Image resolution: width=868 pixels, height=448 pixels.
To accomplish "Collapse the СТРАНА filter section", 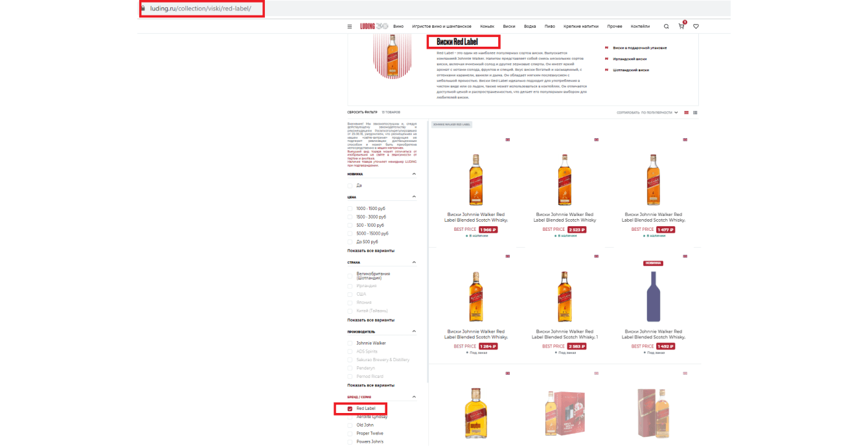I will (x=414, y=263).
